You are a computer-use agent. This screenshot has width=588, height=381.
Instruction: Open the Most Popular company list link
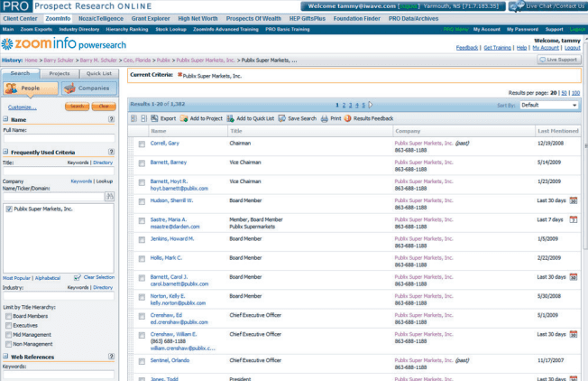point(16,278)
